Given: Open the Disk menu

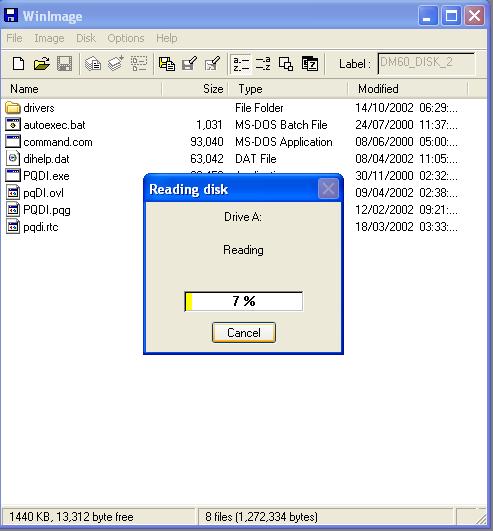Looking at the screenshot, I should pos(86,38).
